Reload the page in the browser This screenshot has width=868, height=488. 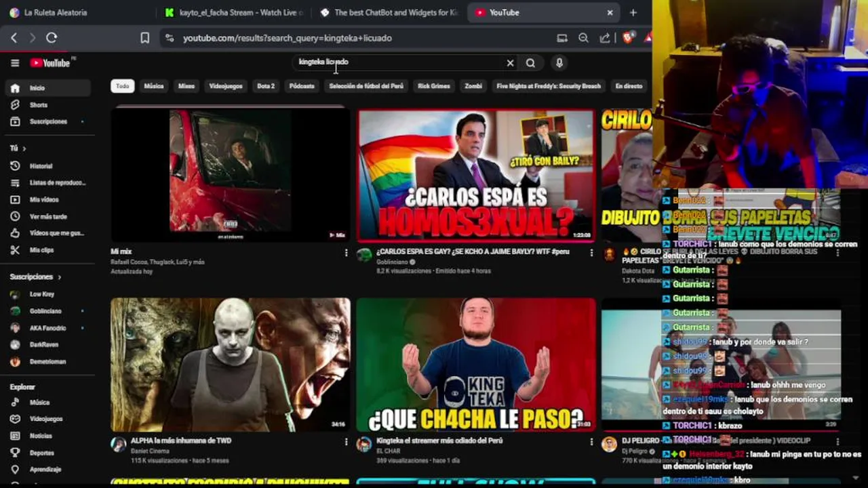(x=52, y=38)
